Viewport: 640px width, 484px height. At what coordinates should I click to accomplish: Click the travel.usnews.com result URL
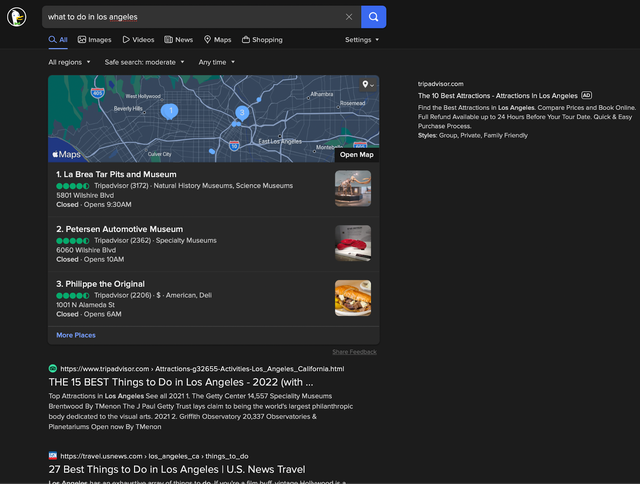click(x=154, y=456)
